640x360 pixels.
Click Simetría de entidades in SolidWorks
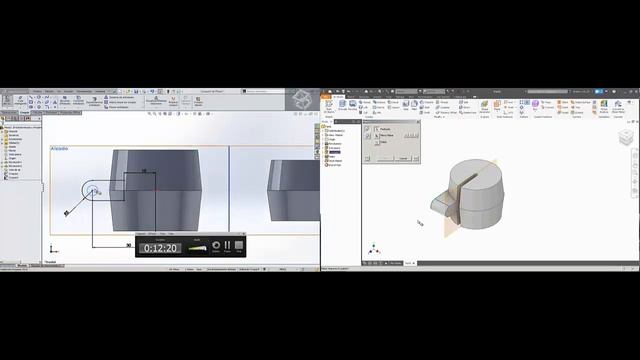119,98
